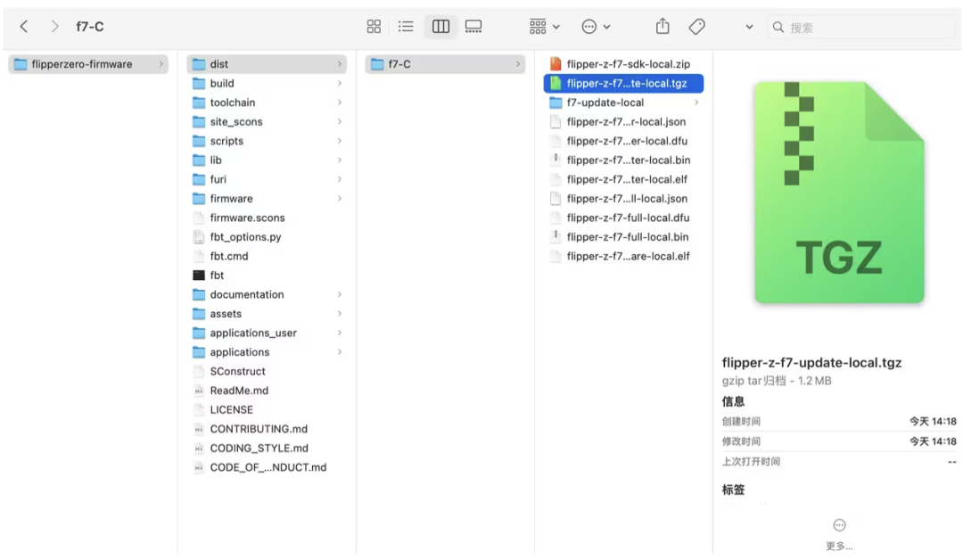Expand the lib folder chevron
This screenshot has height=560, width=963.
pyautogui.click(x=339, y=161)
